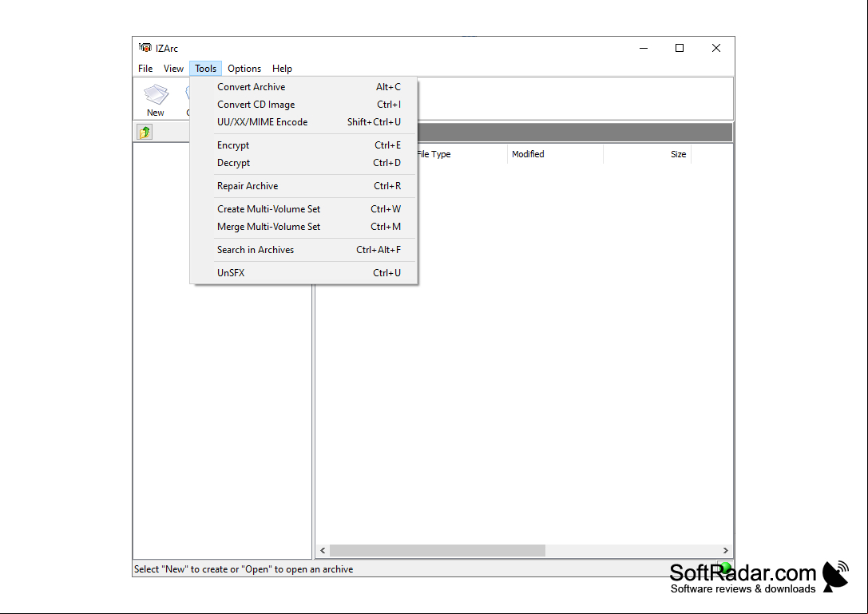Click the horizontal scrollbar left arrow
The height and width of the screenshot is (614, 868).
(323, 551)
